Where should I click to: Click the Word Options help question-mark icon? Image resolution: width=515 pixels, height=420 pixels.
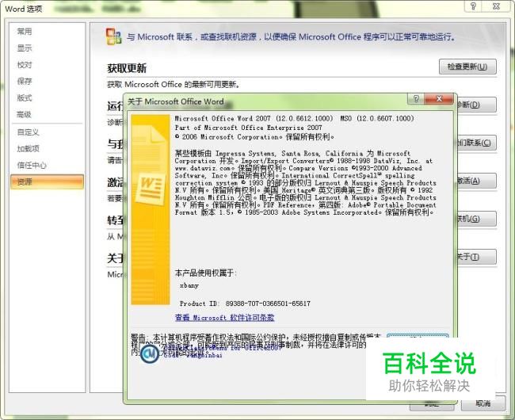click(473, 6)
